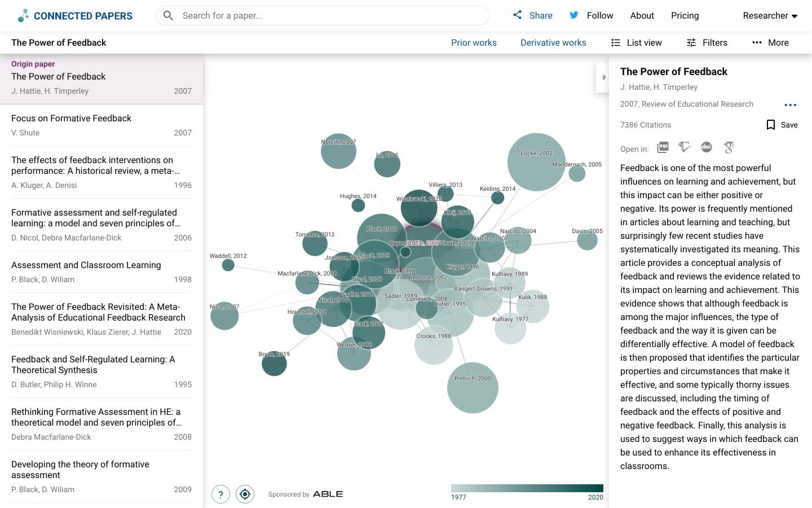812x508 pixels.
Task: Click the year gradient legend bar
Action: [527, 488]
